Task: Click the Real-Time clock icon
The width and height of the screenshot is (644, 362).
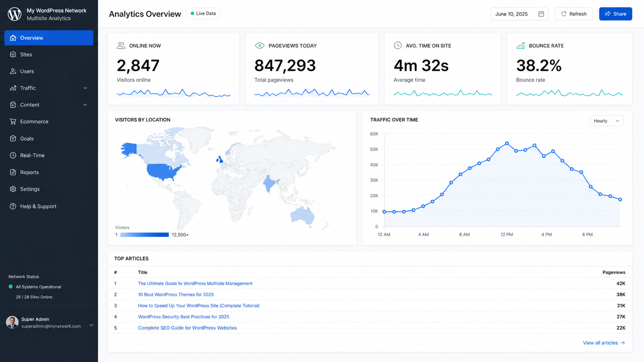Action: 13,155
